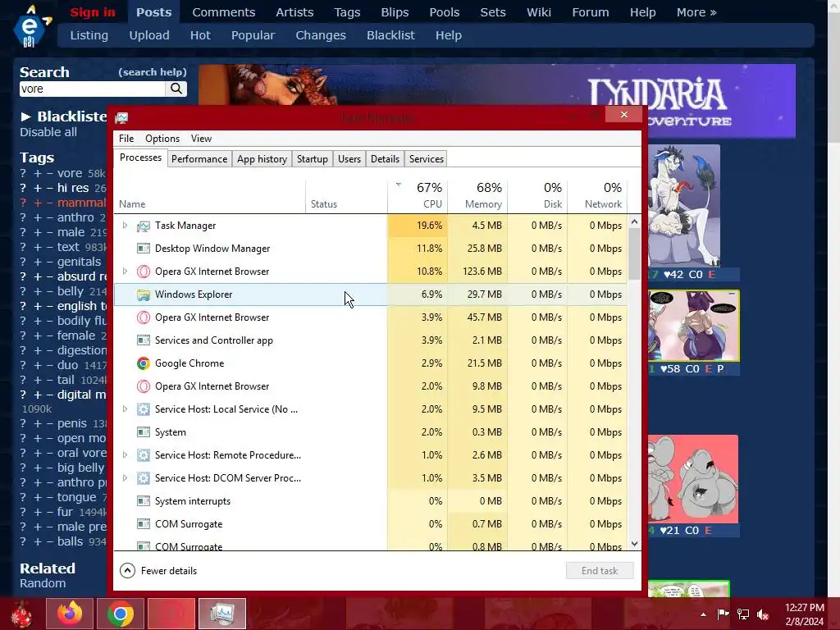Expand the Task Manager process row
The height and width of the screenshot is (630, 840).
pyautogui.click(x=125, y=226)
